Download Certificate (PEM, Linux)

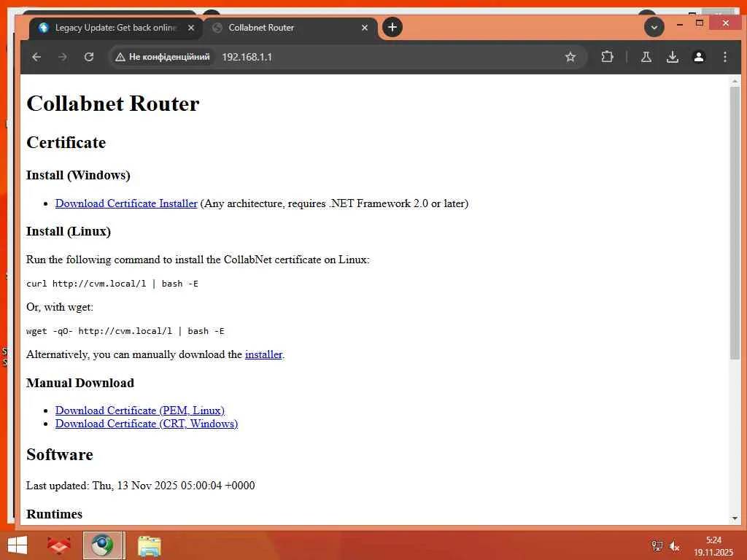tap(140, 411)
